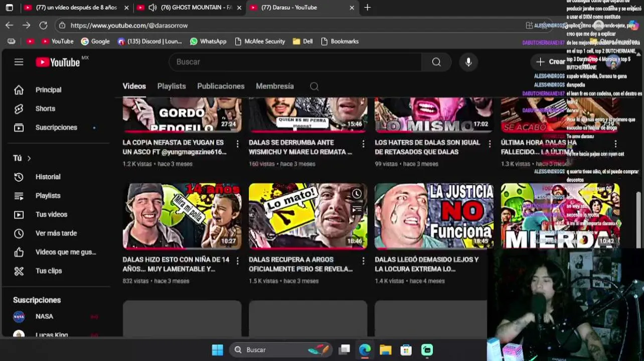Close the Darasu - YouTube browser tab
The image size is (644, 361).
pyautogui.click(x=352, y=8)
